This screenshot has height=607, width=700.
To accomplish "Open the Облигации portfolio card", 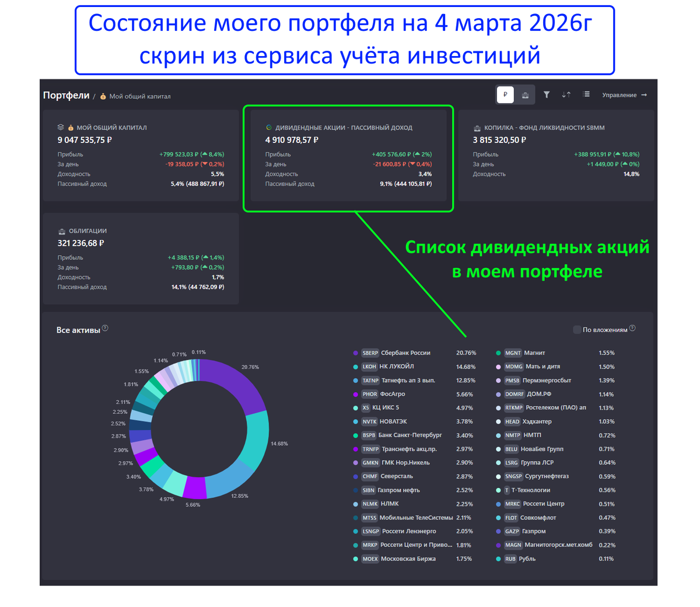I will (x=141, y=258).
